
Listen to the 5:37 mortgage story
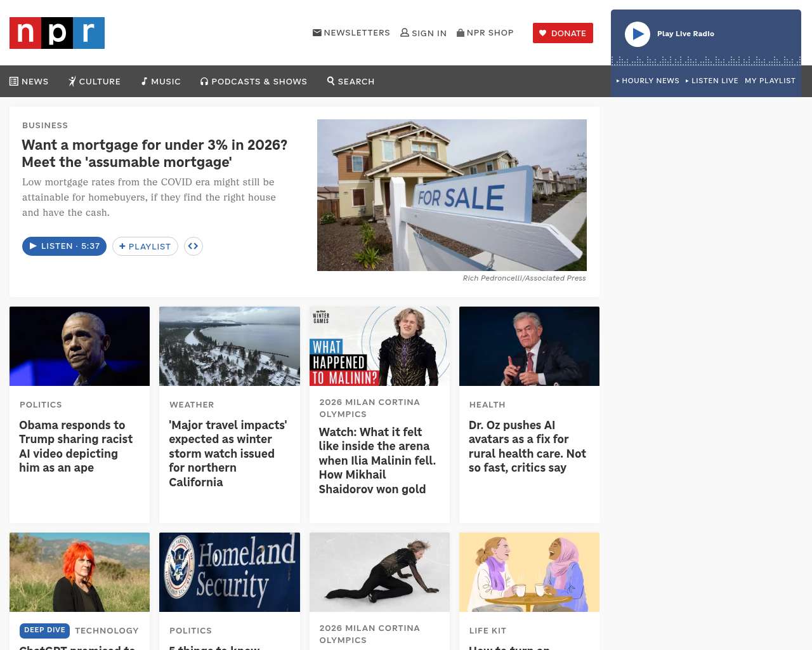pyautogui.click(x=64, y=246)
